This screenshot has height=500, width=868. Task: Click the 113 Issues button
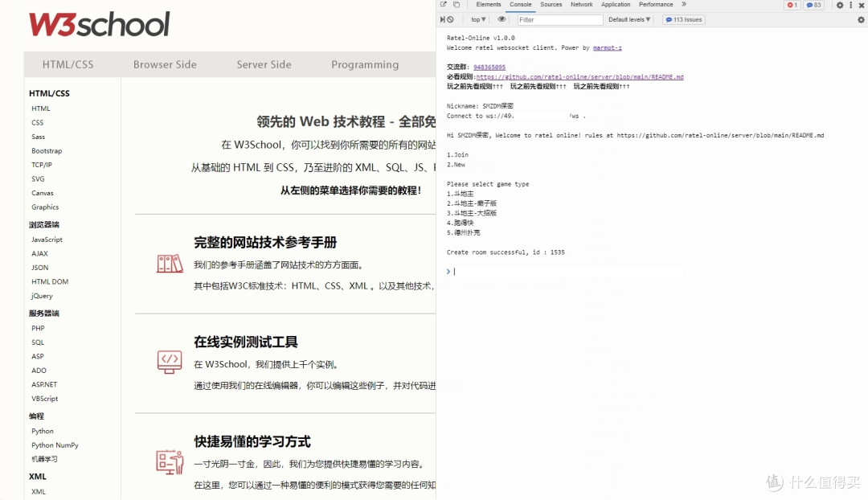pos(684,19)
